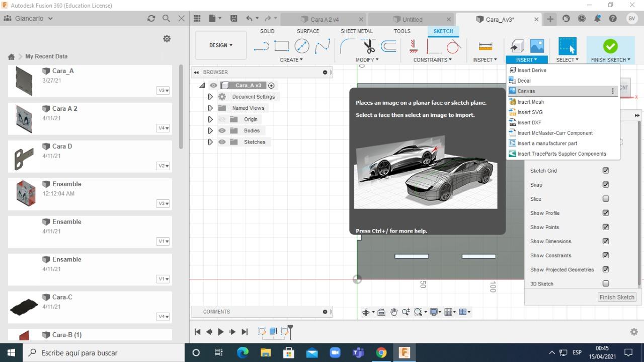The image size is (644, 362).
Task: Click the Offset tool icon
Action: tap(388, 47)
